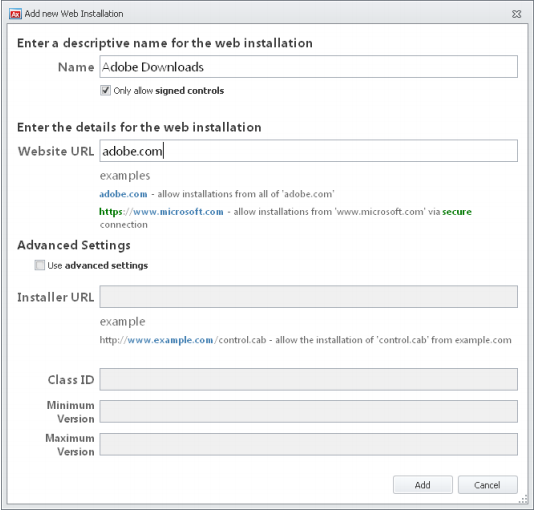The width and height of the screenshot is (535, 511).
Task: Click the 'example' label under Installer URL
Action: pos(122,322)
